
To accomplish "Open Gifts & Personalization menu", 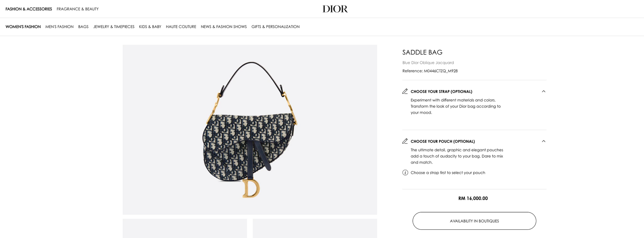I will [x=275, y=27].
